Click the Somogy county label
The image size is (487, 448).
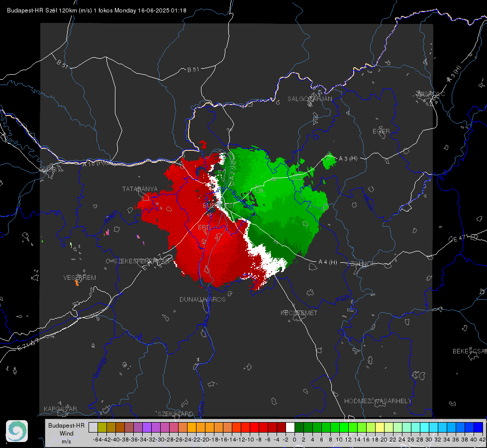pos(99,367)
